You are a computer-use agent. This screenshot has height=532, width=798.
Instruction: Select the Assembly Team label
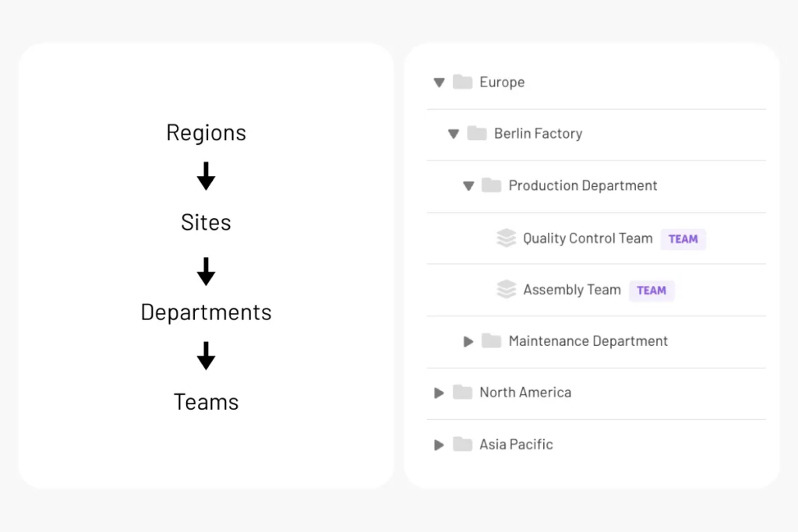tap(572, 290)
